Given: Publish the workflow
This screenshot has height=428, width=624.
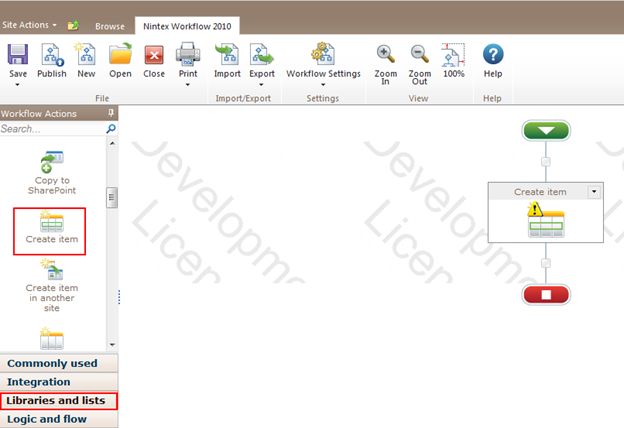Looking at the screenshot, I should tap(52, 60).
